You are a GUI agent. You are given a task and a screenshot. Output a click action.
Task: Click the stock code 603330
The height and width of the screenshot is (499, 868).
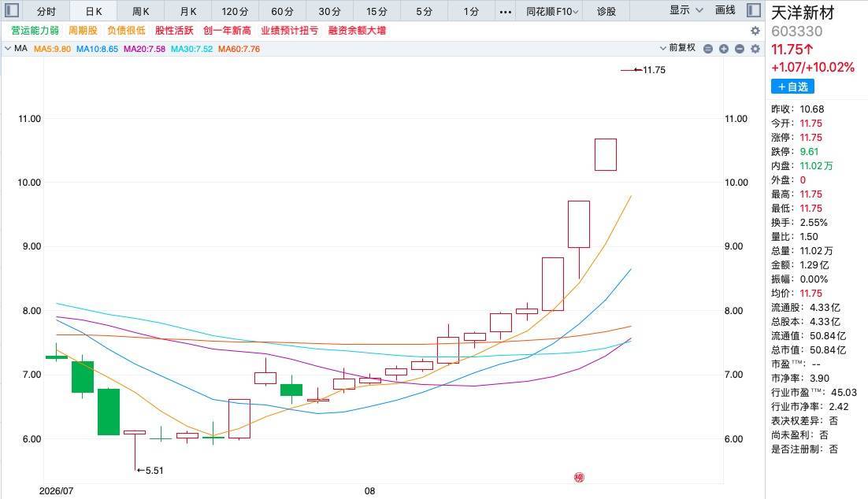pyautogui.click(x=797, y=31)
